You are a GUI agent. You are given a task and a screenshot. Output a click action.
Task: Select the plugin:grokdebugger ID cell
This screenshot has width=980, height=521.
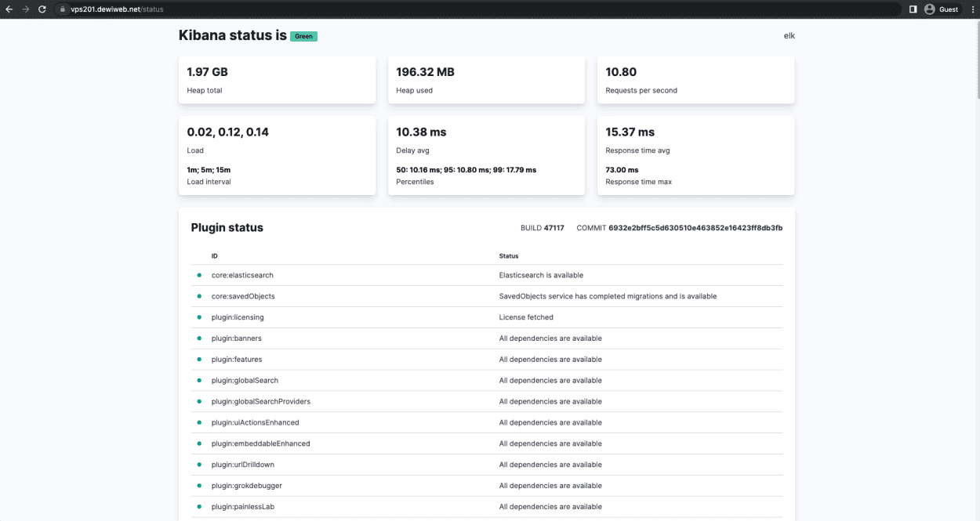[x=247, y=486]
